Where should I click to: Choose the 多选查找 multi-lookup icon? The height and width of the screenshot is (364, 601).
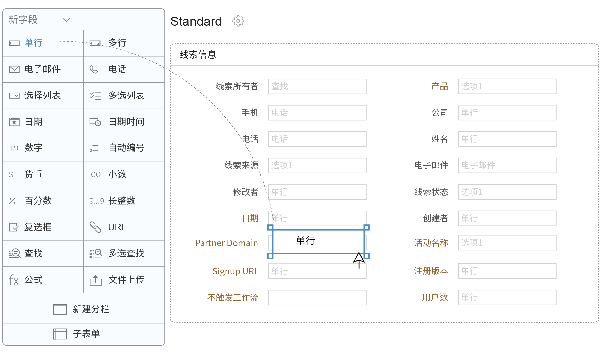(96, 253)
